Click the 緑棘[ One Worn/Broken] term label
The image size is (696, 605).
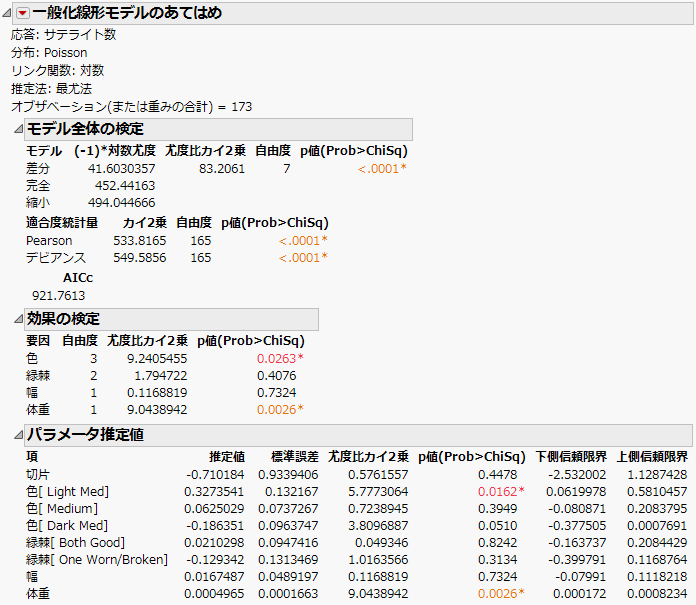point(97,560)
